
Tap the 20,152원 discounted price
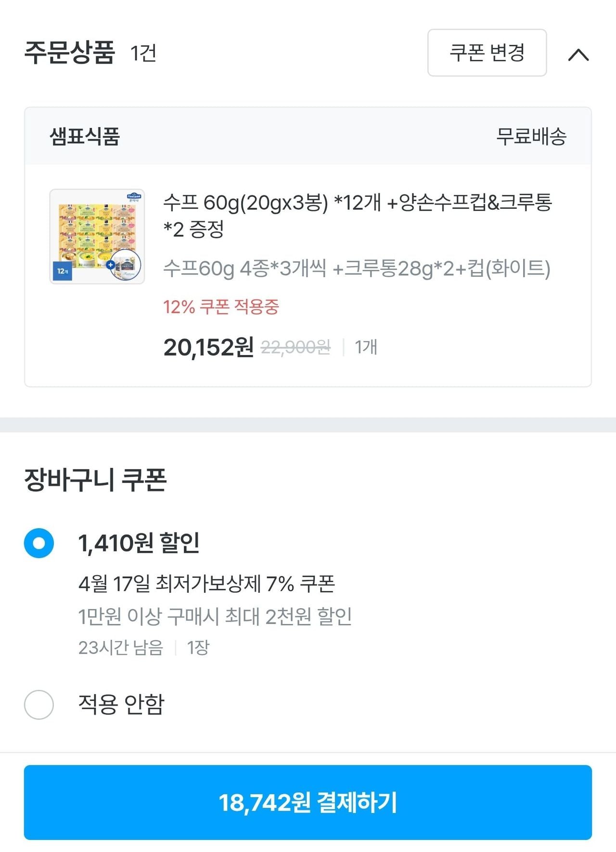point(208,347)
